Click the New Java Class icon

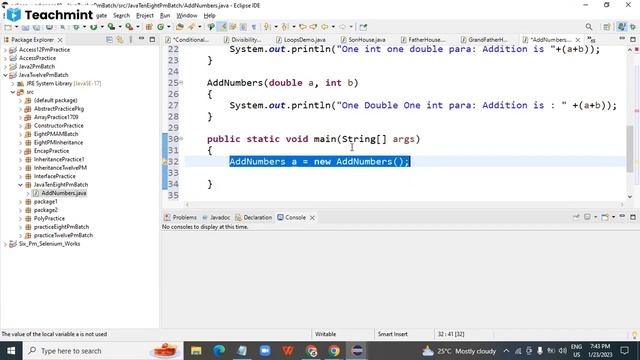(160, 27)
